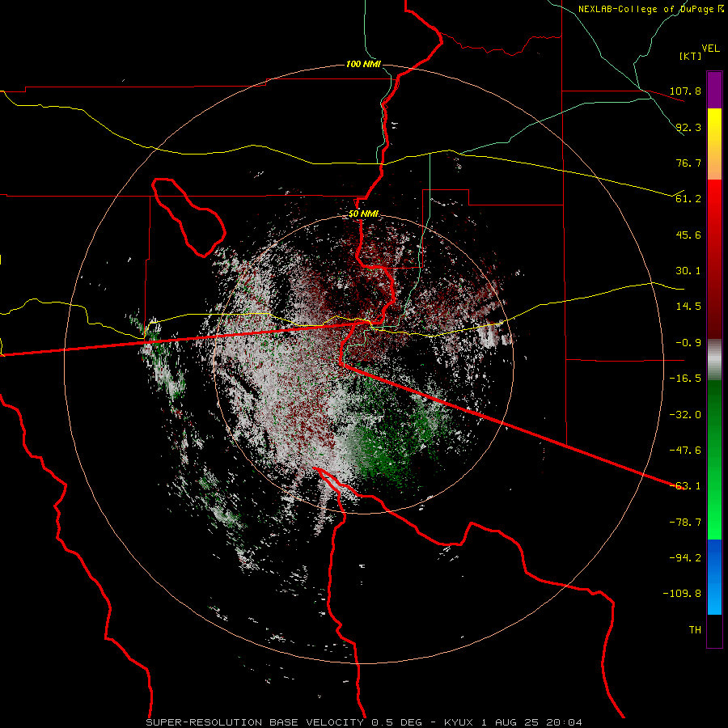Image resolution: width=728 pixels, height=728 pixels.
Task: Select the 76.7 velocity scale value
Action: pos(688,163)
